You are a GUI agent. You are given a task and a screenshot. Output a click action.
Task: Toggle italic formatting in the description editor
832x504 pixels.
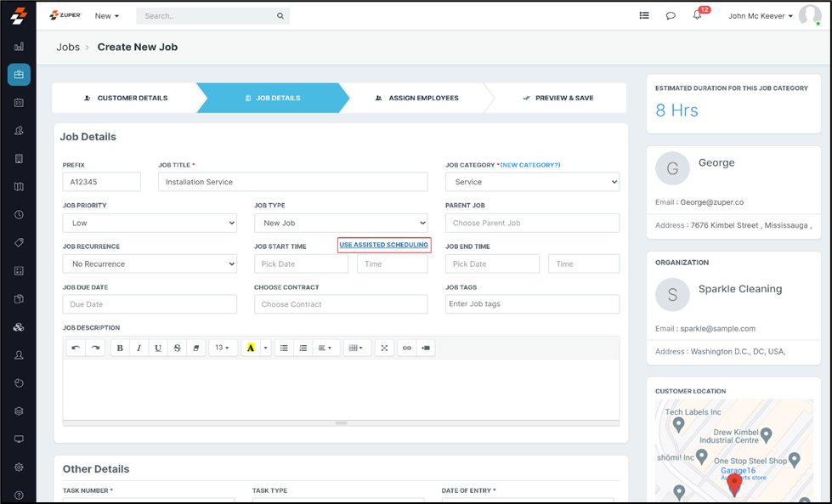pos(139,348)
